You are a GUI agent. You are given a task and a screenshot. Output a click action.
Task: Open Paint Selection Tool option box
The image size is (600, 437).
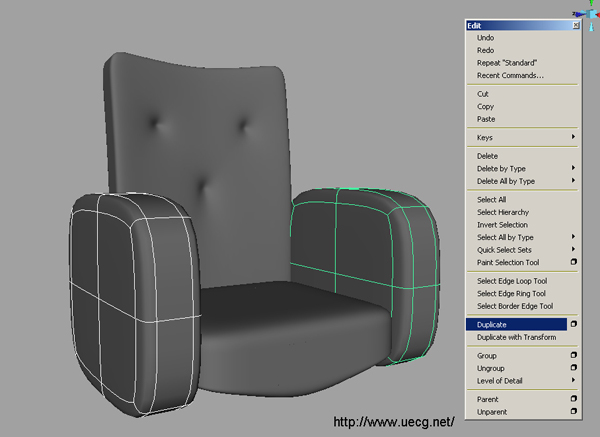click(574, 262)
